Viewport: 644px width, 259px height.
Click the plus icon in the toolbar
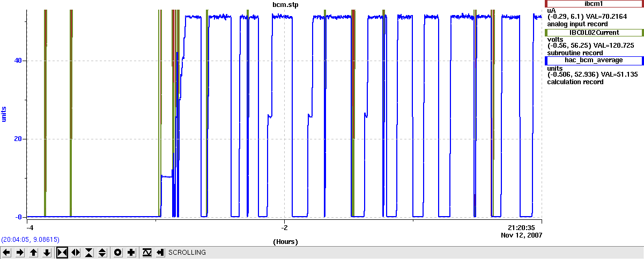point(131,252)
